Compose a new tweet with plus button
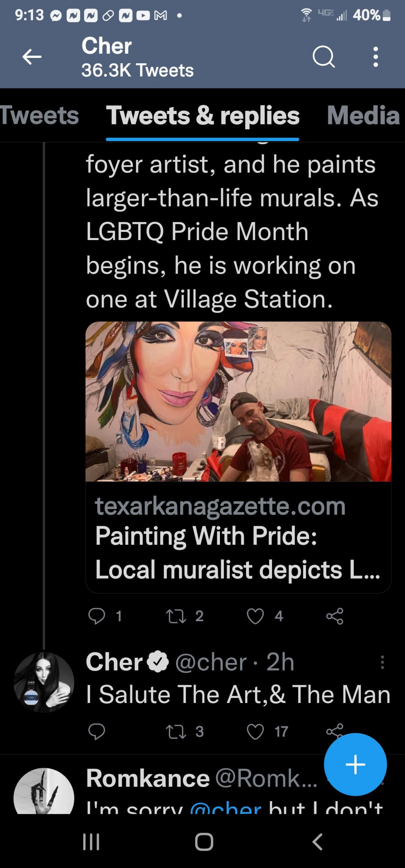The width and height of the screenshot is (405, 868). pyautogui.click(x=355, y=764)
